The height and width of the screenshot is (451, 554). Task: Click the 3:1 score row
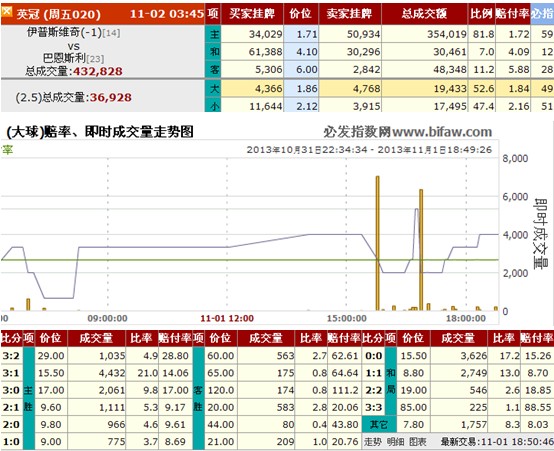pos(96,373)
